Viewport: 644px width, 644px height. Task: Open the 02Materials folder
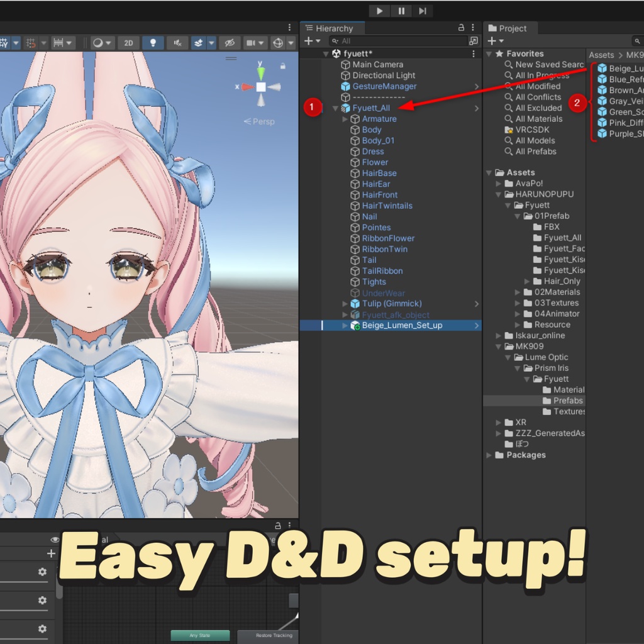coord(557,292)
